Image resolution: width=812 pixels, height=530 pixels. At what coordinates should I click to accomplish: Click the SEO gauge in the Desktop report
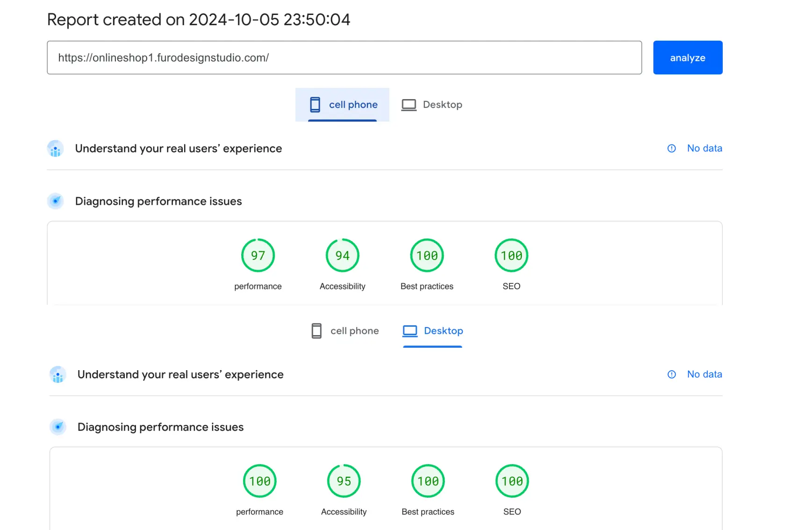512,481
